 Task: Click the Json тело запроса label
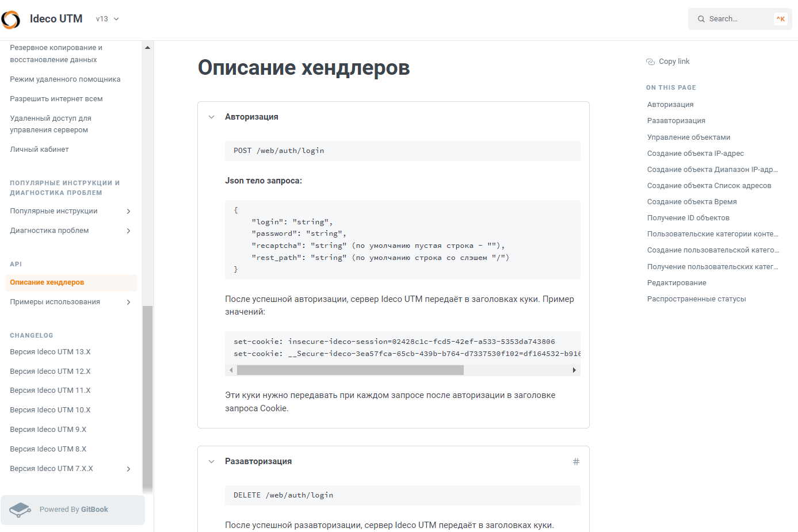(264, 181)
